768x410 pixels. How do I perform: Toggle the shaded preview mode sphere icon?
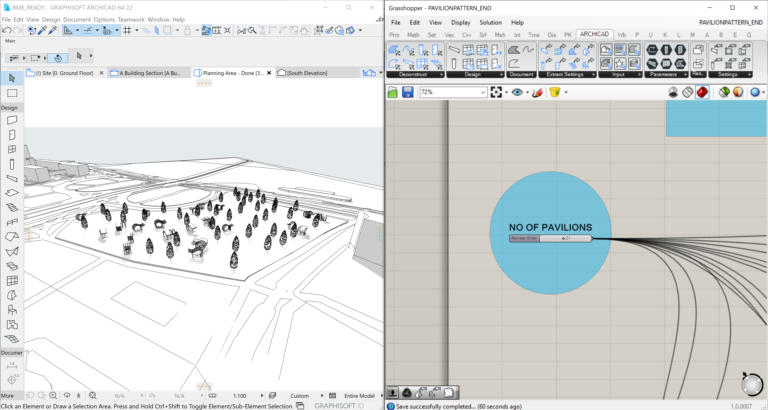click(x=738, y=92)
